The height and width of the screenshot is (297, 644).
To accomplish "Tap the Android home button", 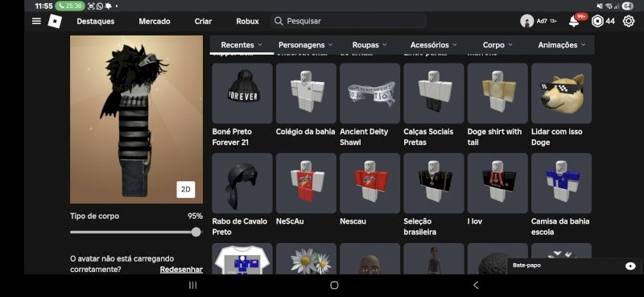I will click(334, 285).
